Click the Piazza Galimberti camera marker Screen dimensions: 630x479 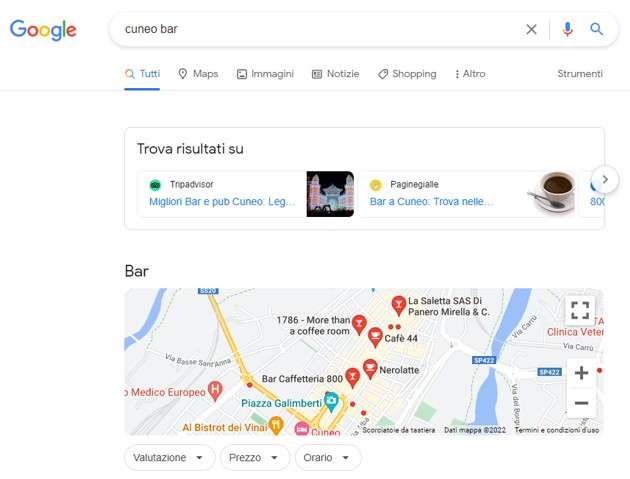[x=331, y=401]
